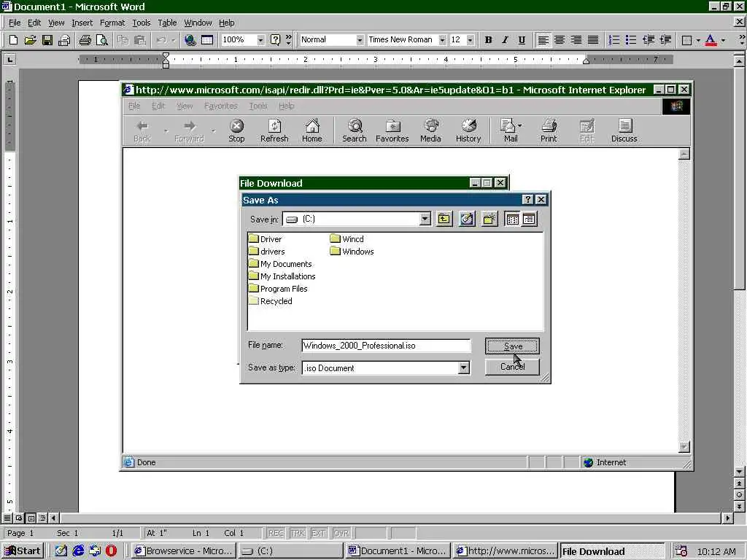
Task: Toggle Numbering list in Word toolbar
Action: (x=614, y=40)
